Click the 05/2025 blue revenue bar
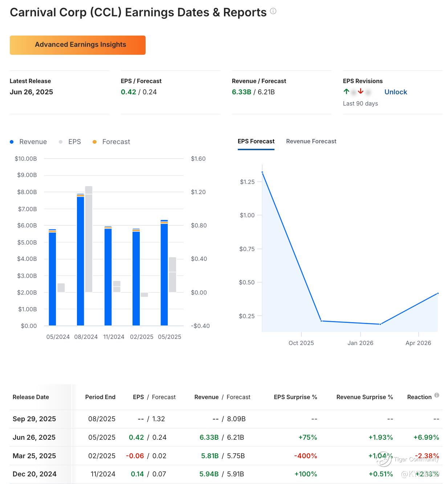 164,273
